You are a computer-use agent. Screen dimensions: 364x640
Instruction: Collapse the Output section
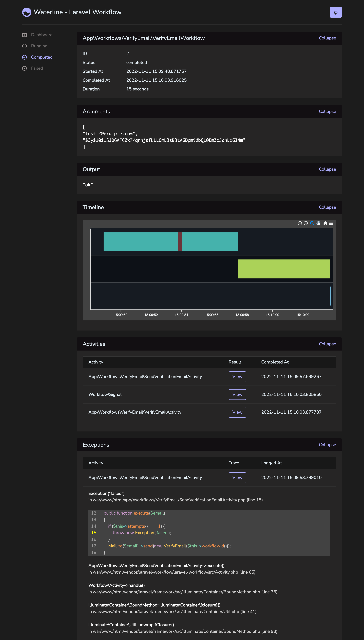327,169
